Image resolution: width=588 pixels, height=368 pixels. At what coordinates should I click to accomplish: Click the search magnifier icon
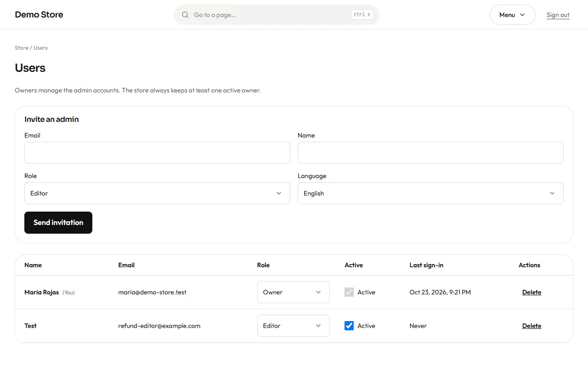185,15
